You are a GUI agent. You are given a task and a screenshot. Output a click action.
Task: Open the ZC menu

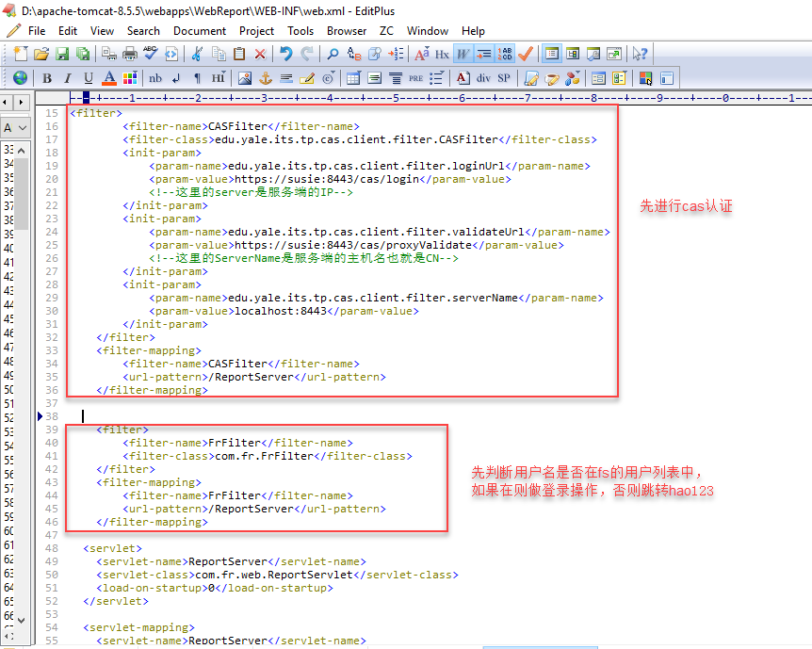[x=386, y=31]
